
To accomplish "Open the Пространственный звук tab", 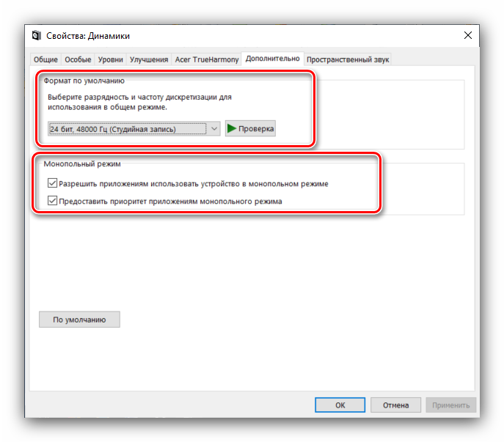I will 348,60.
